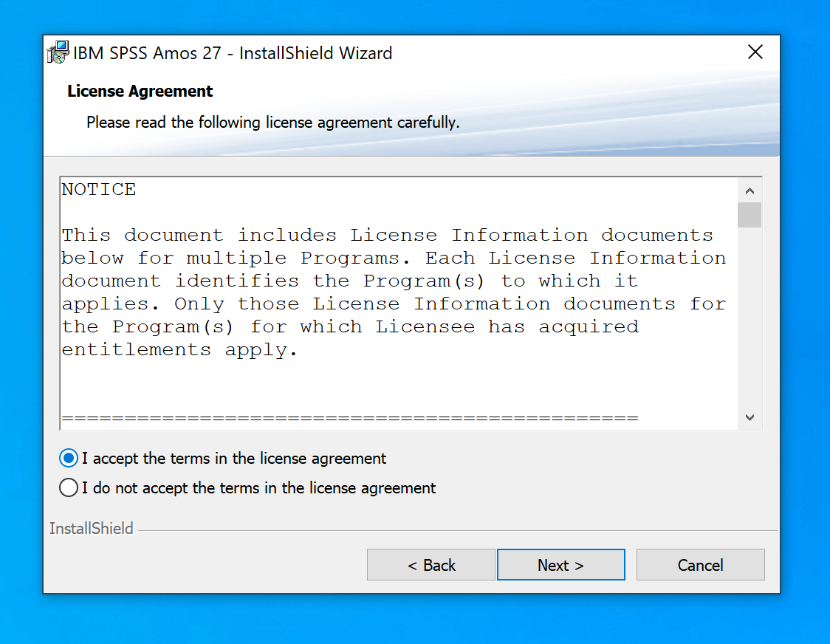Click the "I do not accept" label text
This screenshot has width=830, height=644.
point(258,488)
